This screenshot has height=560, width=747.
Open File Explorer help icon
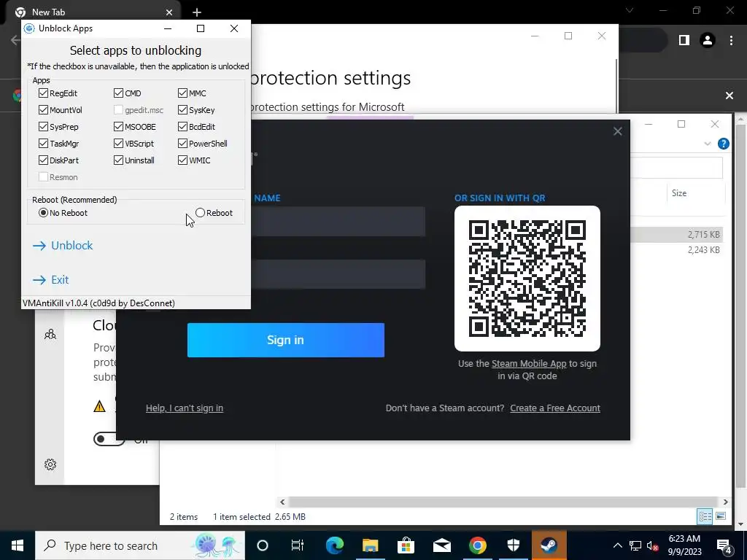point(723,144)
